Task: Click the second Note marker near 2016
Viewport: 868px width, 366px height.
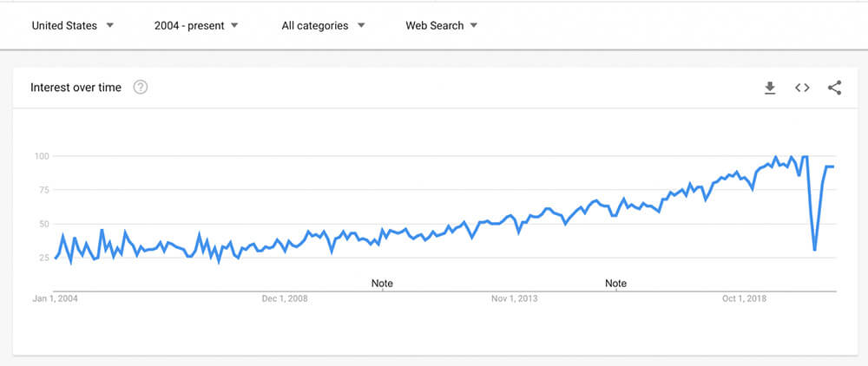Action: pos(615,283)
